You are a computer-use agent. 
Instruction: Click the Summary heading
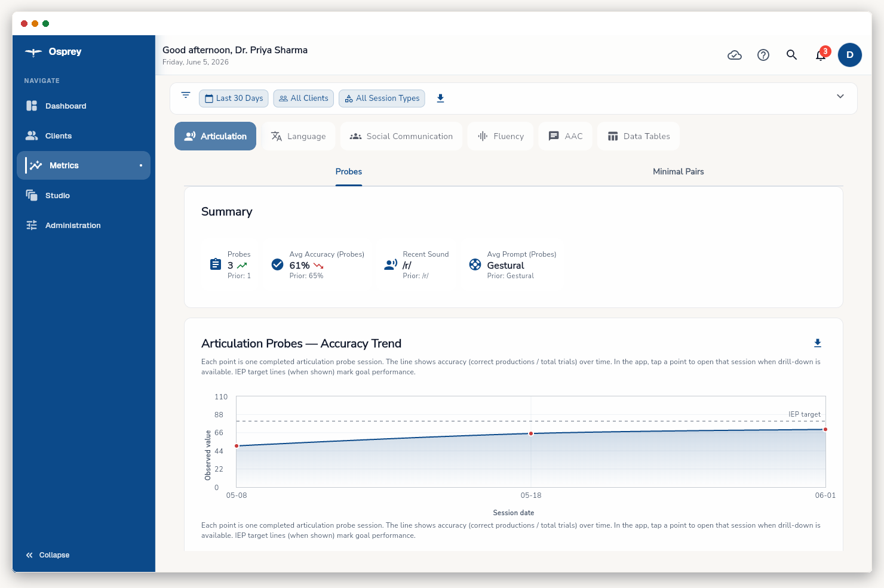click(x=227, y=212)
